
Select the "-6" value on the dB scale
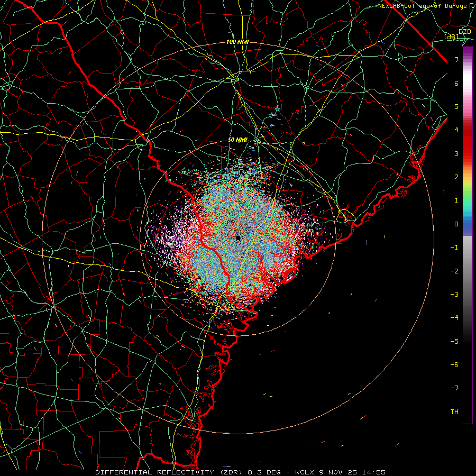tap(454, 365)
